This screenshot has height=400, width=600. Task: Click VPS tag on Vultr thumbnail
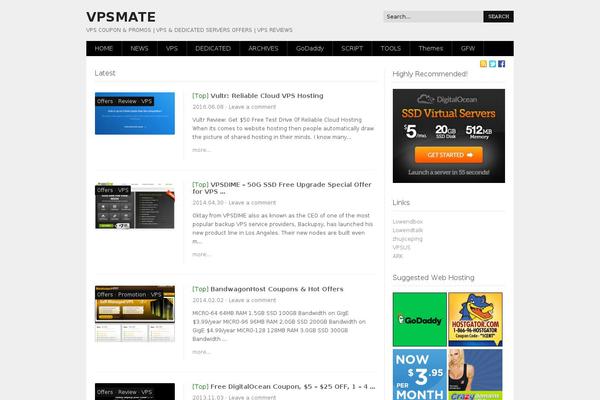click(x=147, y=101)
